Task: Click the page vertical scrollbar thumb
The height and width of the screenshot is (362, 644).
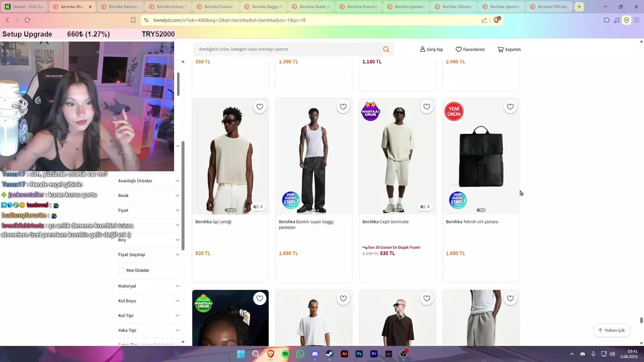Action: point(641,320)
